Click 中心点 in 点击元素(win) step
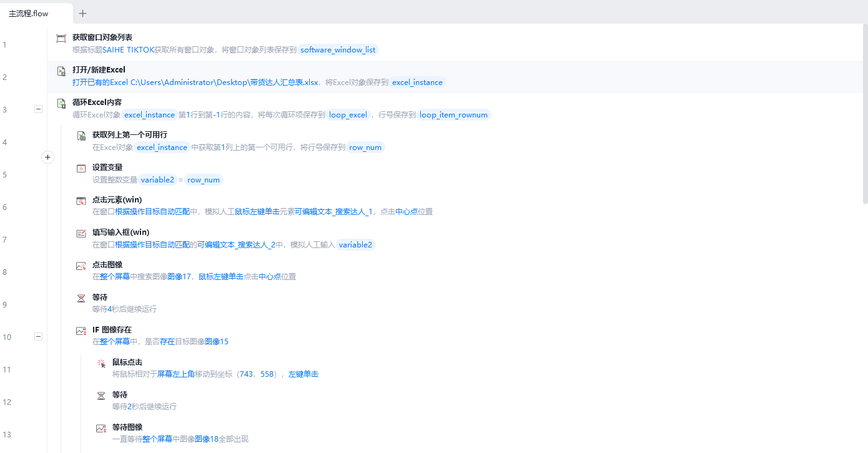 pyautogui.click(x=407, y=212)
